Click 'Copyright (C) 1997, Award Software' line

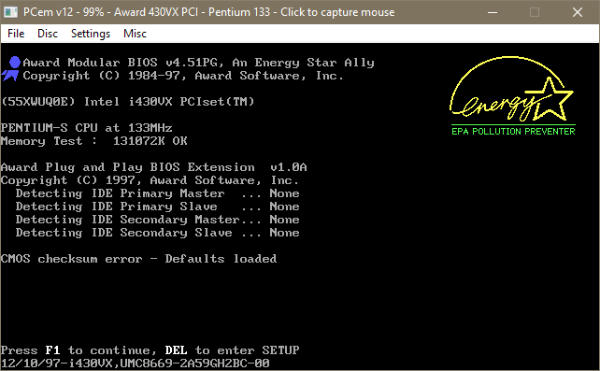click(x=150, y=180)
